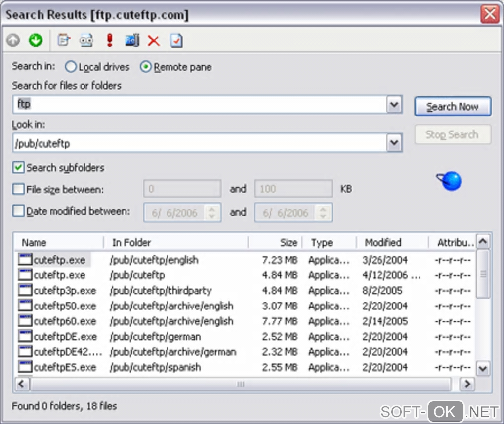The height and width of the screenshot is (424, 504).
Task: Select the cuteftpDE42 file name
Action: pos(68,352)
